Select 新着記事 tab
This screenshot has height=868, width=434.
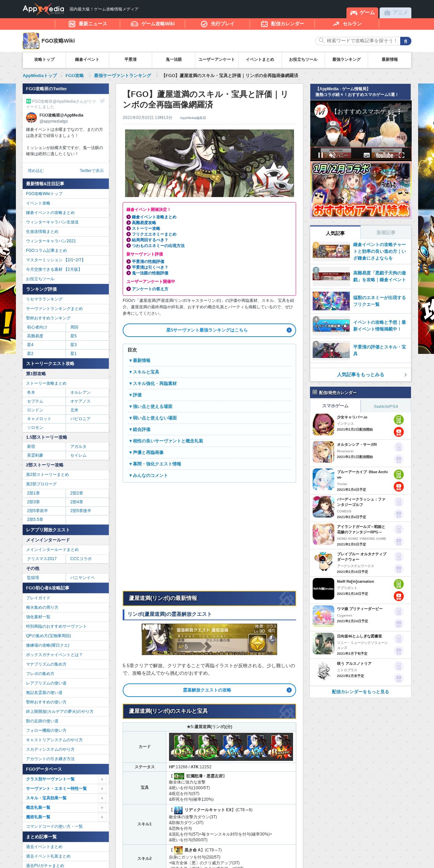coord(386,233)
